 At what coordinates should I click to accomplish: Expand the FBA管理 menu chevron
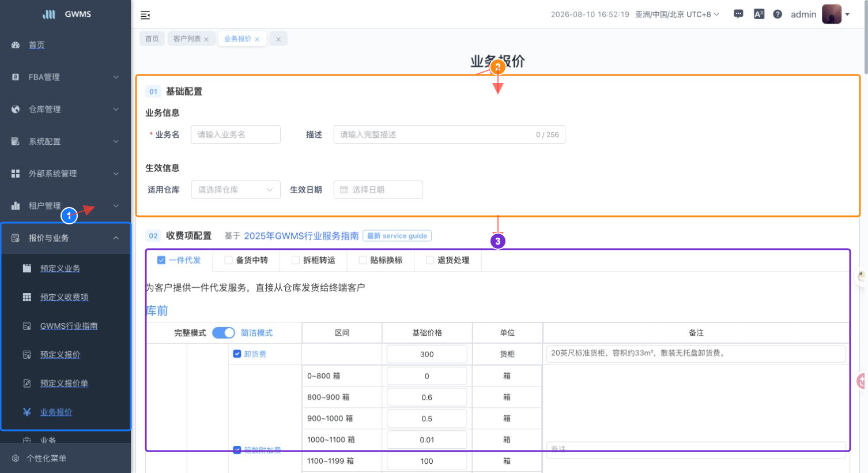coord(116,77)
